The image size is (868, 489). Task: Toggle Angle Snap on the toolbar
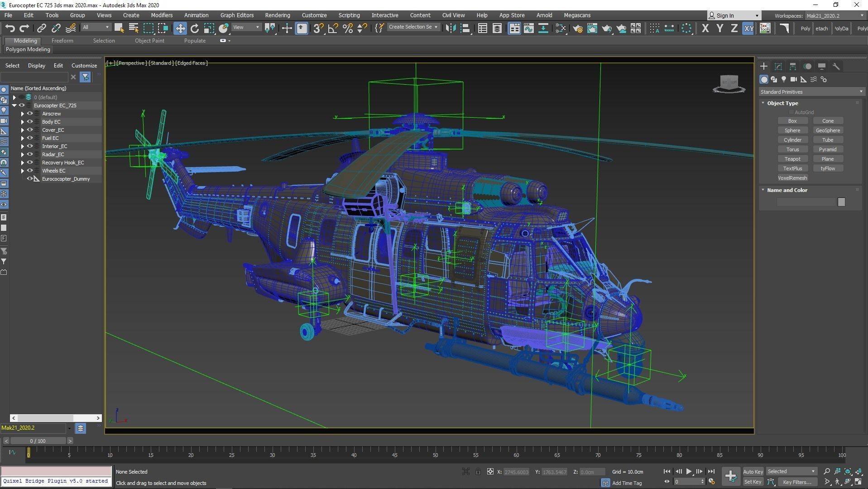pyautogui.click(x=333, y=29)
